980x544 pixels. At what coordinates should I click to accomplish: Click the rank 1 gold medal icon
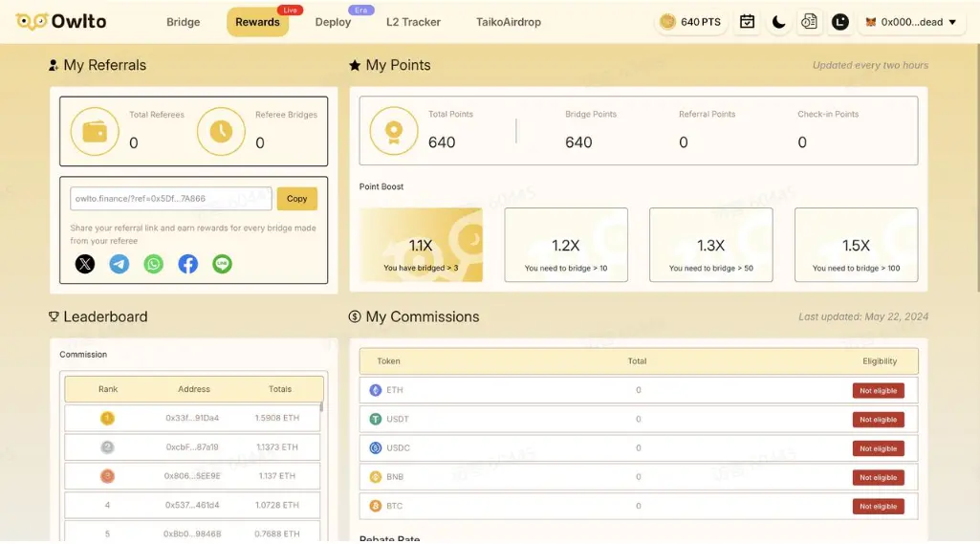point(107,418)
